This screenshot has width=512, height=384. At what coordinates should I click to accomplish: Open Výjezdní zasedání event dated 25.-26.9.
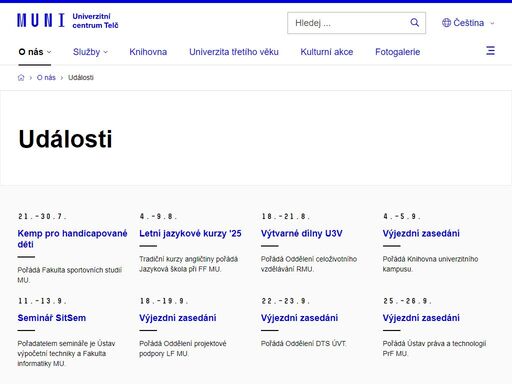click(421, 318)
